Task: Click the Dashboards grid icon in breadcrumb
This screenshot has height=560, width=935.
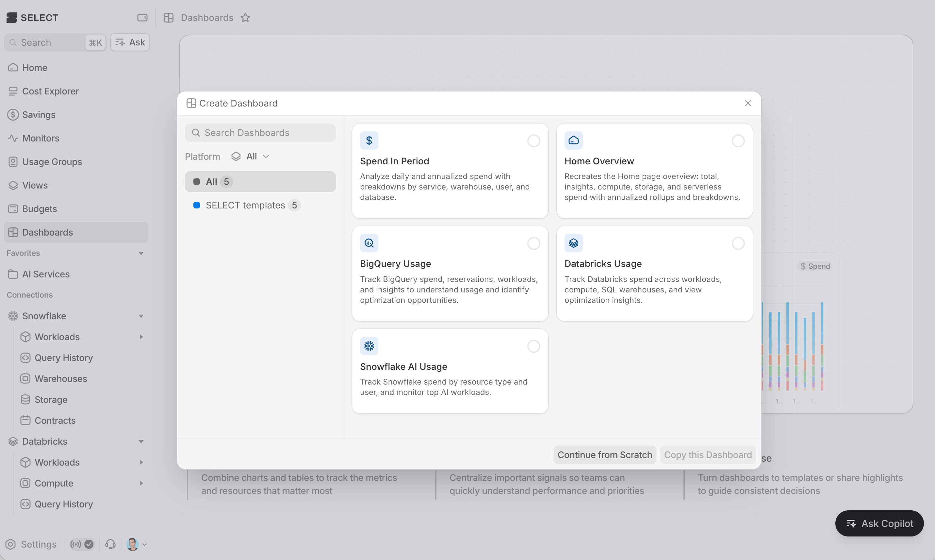Action: [x=169, y=18]
